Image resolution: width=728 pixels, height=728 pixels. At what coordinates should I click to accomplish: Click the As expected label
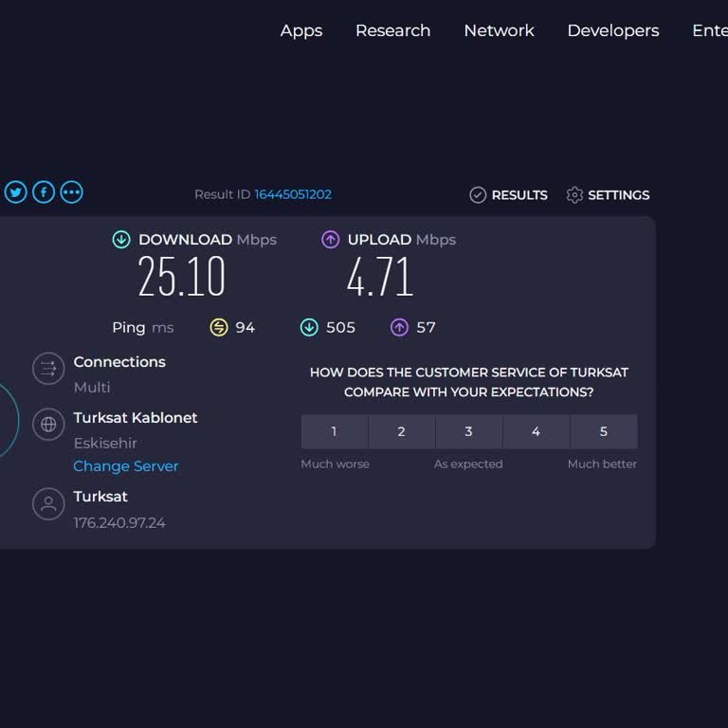(x=468, y=464)
